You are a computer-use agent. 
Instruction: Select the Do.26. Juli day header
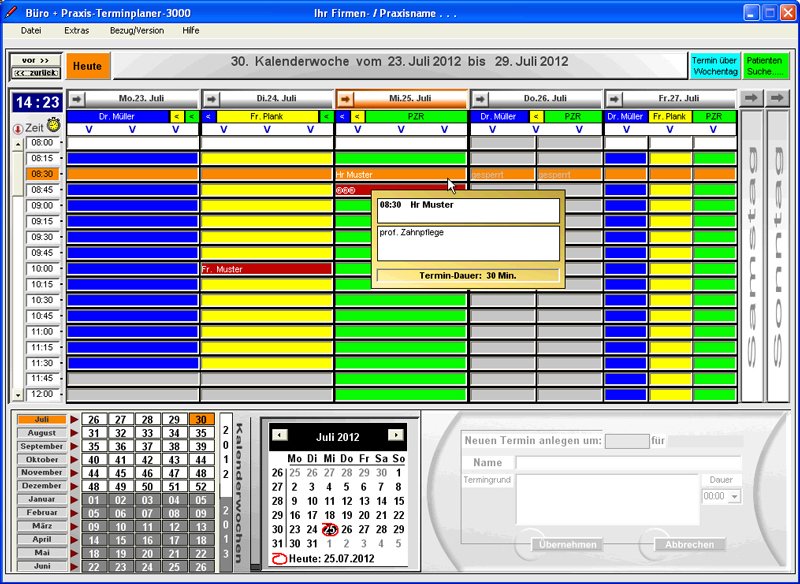click(x=545, y=98)
